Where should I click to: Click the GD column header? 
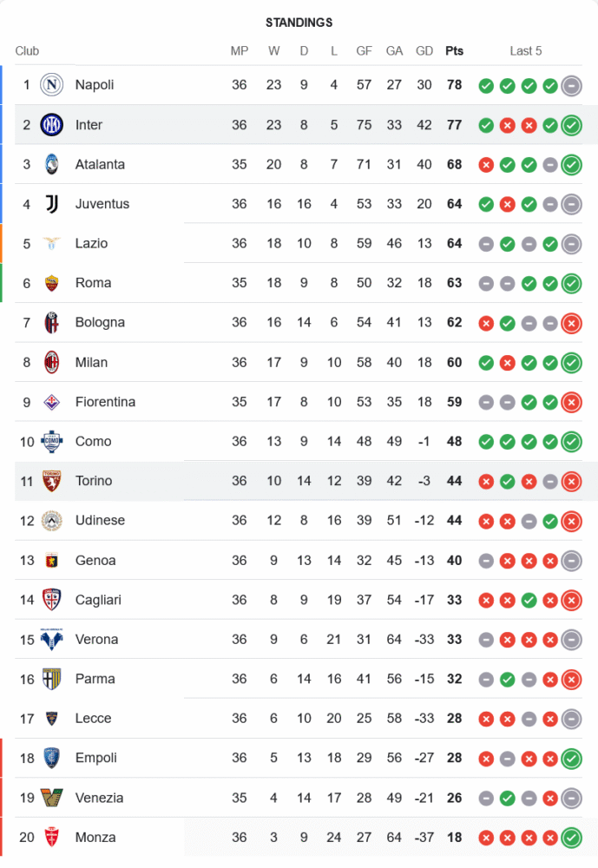[x=424, y=51]
